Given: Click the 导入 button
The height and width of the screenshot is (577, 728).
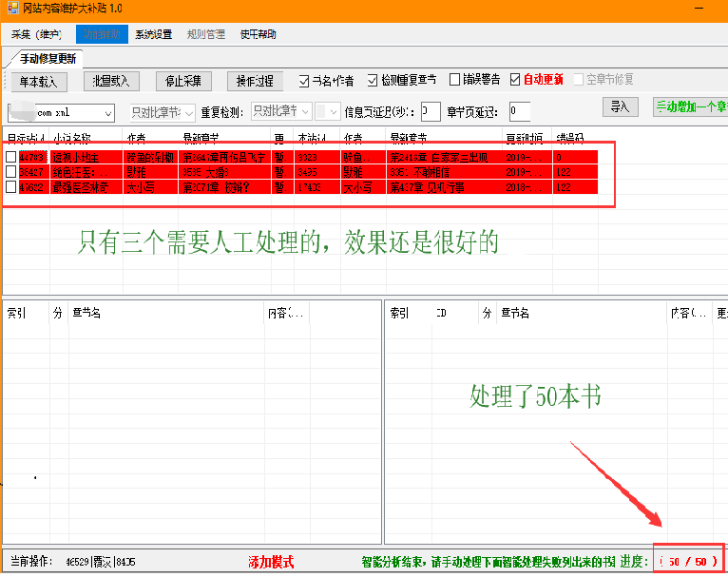Looking at the screenshot, I should (622, 107).
